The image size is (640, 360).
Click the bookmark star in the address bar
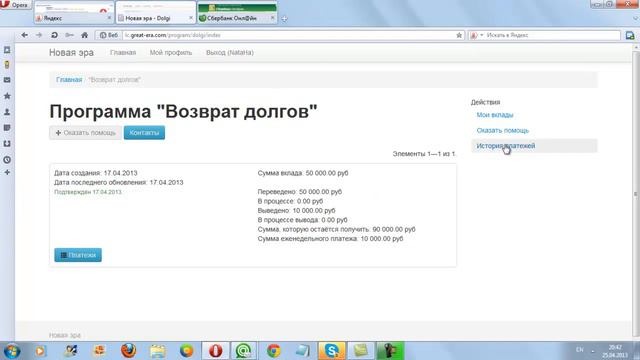459,36
